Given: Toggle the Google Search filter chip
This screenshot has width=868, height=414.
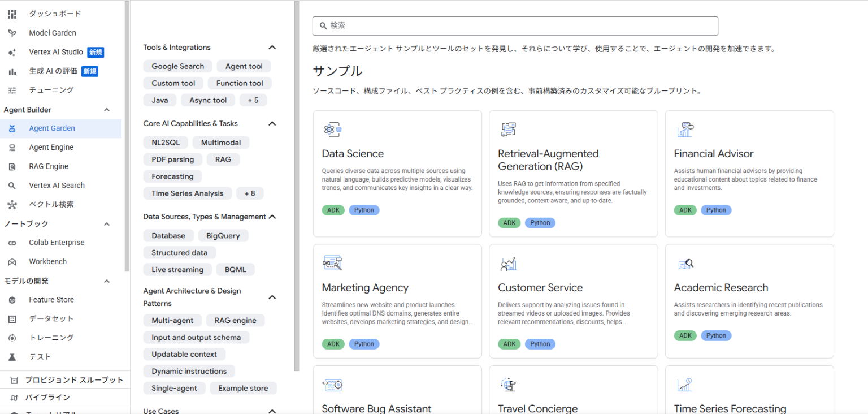Looking at the screenshot, I should pyautogui.click(x=178, y=66).
